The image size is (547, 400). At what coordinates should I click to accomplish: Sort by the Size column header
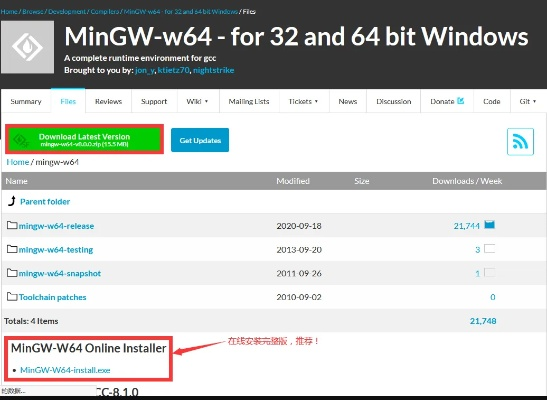point(361,181)
